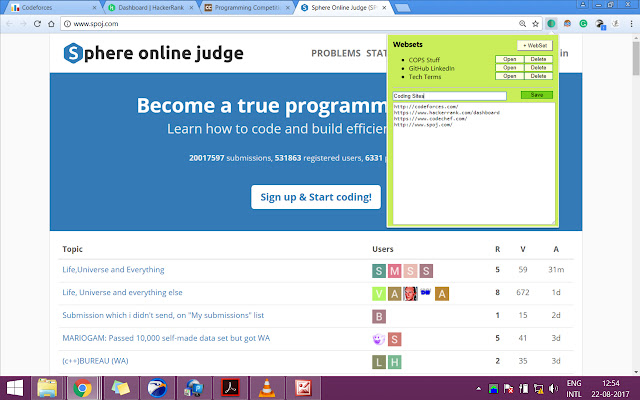
Task: Click the browser home icon
Action: point(51,24)
